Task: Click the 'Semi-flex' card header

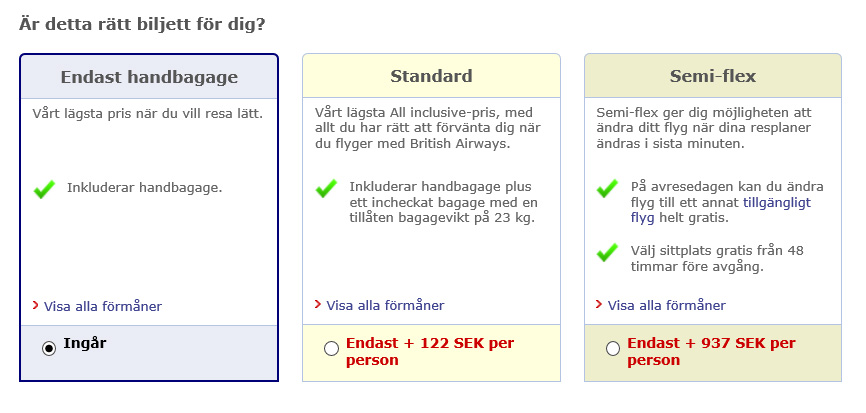Action: [713, 77]
